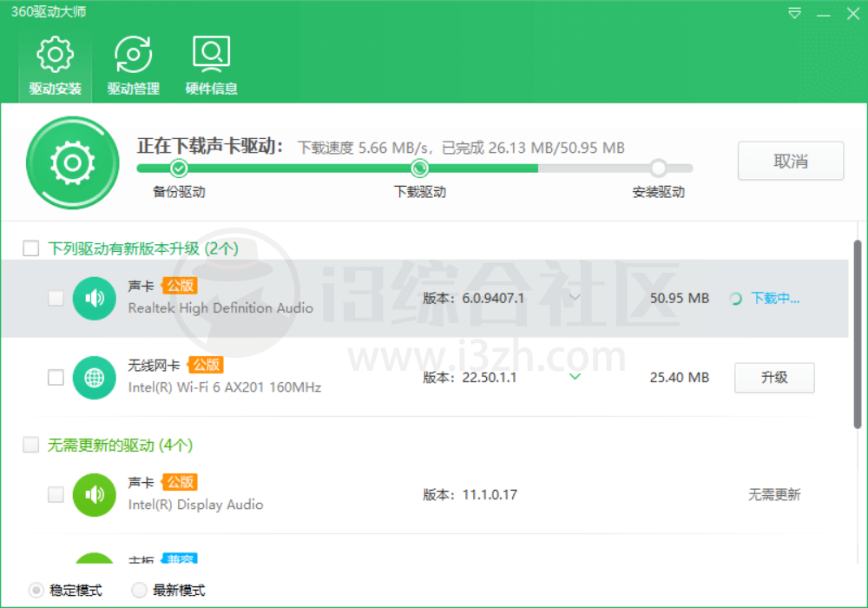Click Intel(R) Wi-Fi 6 AX201 160MHz name
Image resolution: width=868 pixels, height=608 pixels.
[225, 387]
